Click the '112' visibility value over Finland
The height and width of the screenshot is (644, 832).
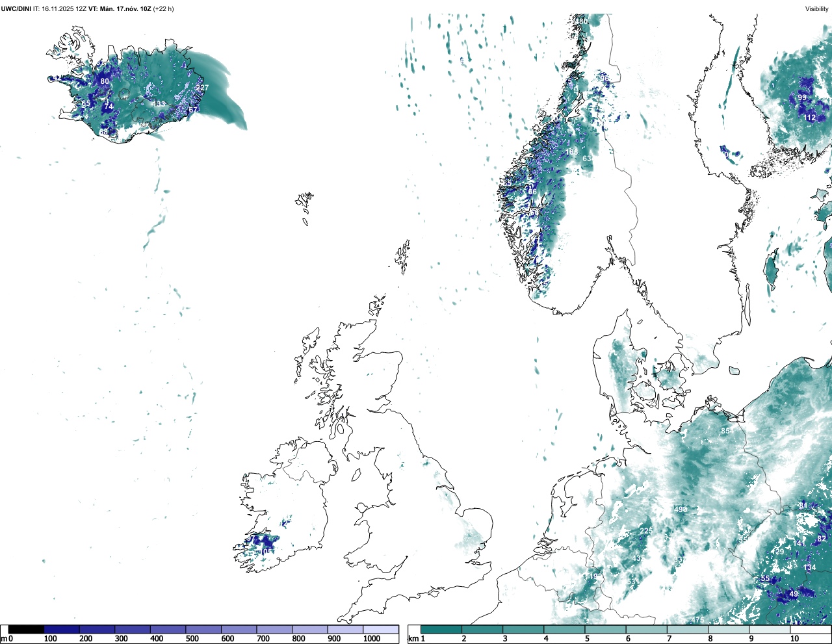click(x=810, y=118)
